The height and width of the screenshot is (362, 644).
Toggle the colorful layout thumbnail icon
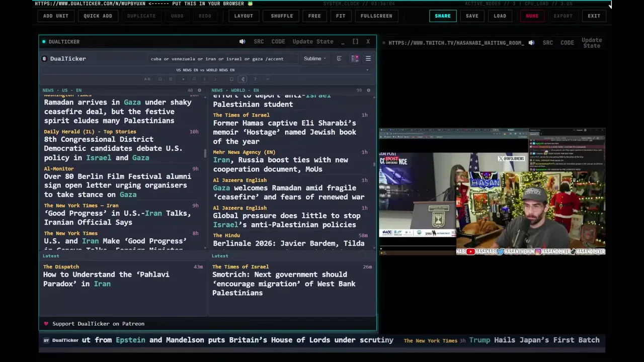tap(355, 59)
